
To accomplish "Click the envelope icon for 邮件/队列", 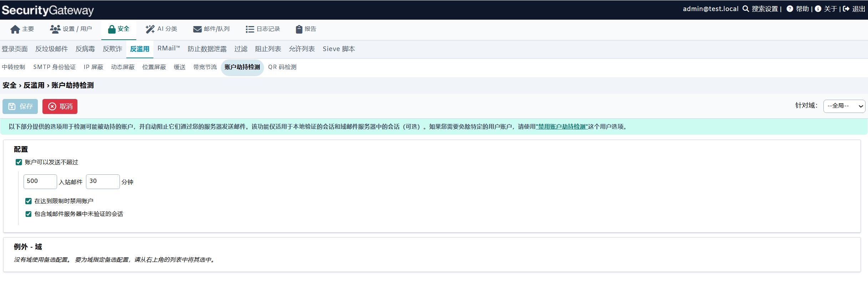I will coord(197,29).
